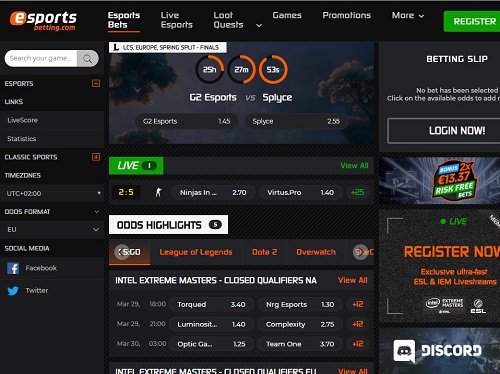Open +12 markets for Optic match
Image resolution: width=500 pixels, height=374 pixels.
point(358,344)
